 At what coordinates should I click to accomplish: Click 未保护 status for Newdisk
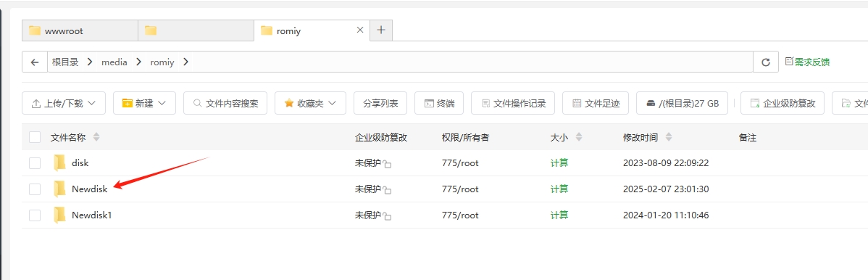367,189
